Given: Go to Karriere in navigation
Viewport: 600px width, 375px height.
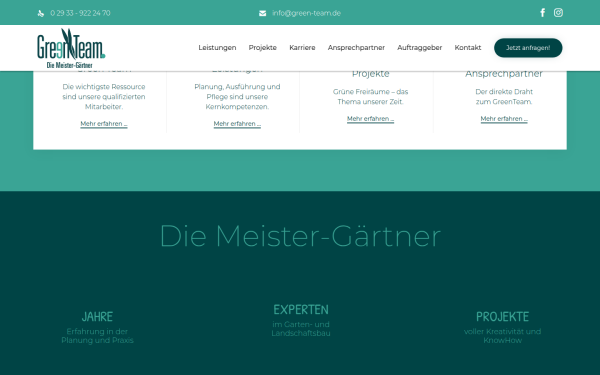Looking at the screenshot, I should pyautogui.click(x=302, y=48).
